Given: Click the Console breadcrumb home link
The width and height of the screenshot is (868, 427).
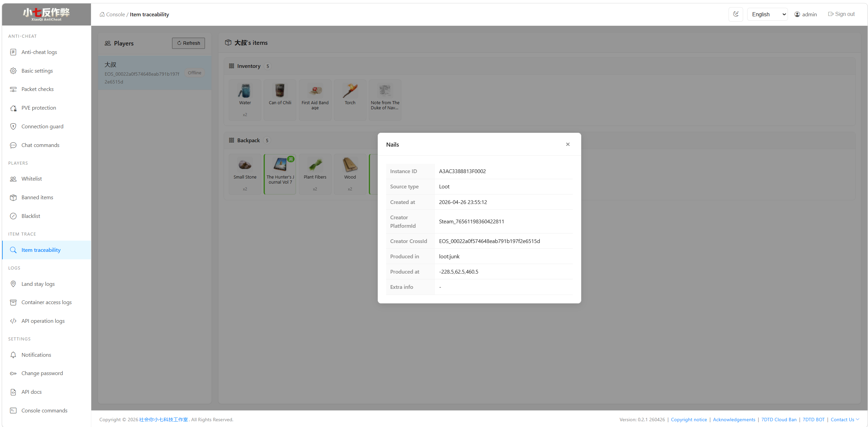Looking at the screenshot, I should [112, 14].
